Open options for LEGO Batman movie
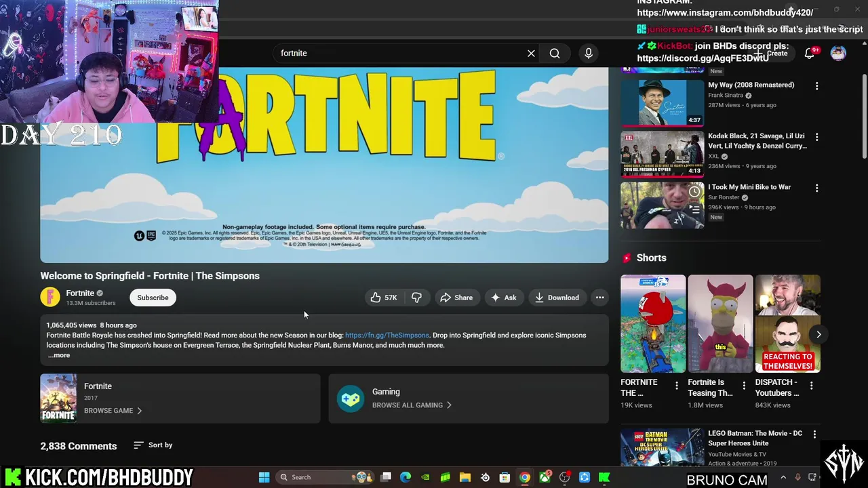The width and height of the screenshot is (868, 488). (814, 434)
